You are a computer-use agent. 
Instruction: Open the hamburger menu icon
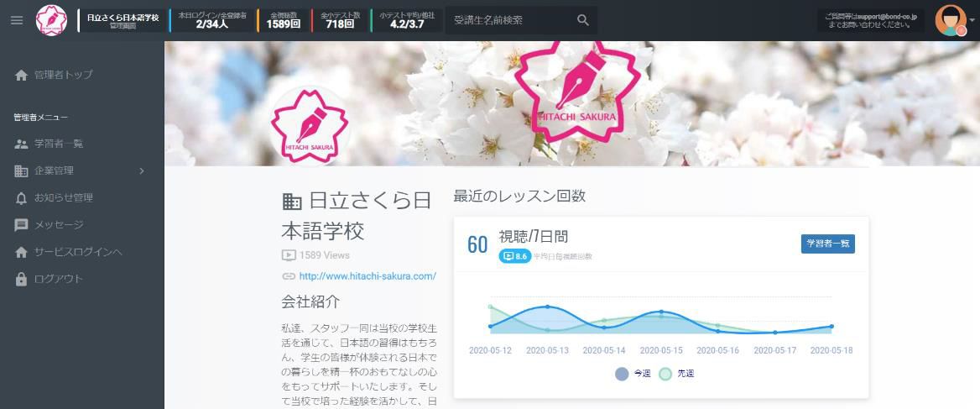pyautogui.click(x=17, y=20)
